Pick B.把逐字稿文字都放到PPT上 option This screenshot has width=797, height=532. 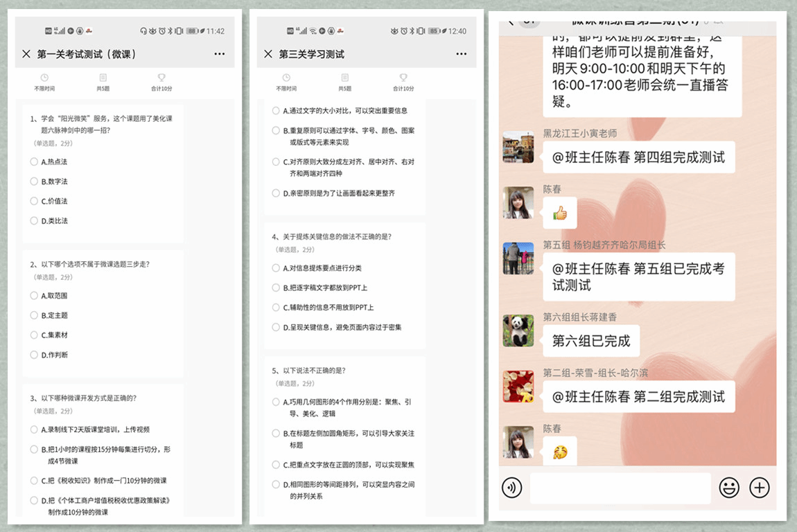pyautogui.click(x=276, y=287)
